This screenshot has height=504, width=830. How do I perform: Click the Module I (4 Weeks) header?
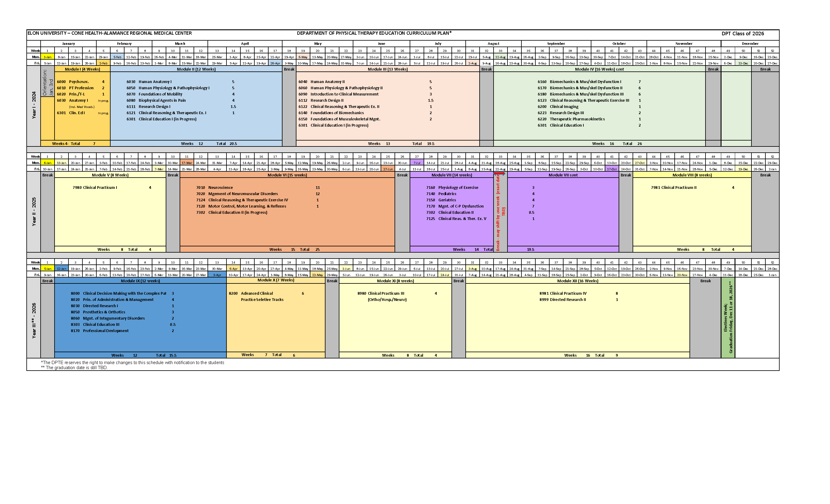82,69
